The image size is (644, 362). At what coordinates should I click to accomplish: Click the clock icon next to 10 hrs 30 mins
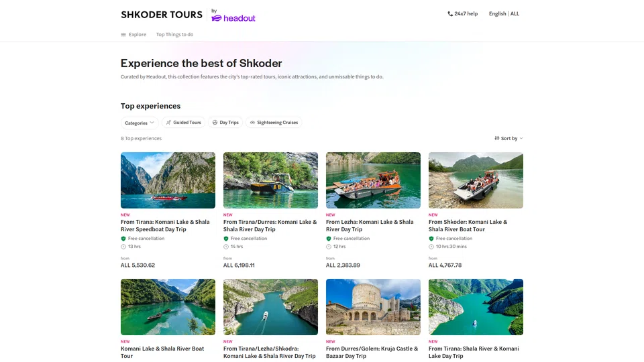click(x=431, y=247)
